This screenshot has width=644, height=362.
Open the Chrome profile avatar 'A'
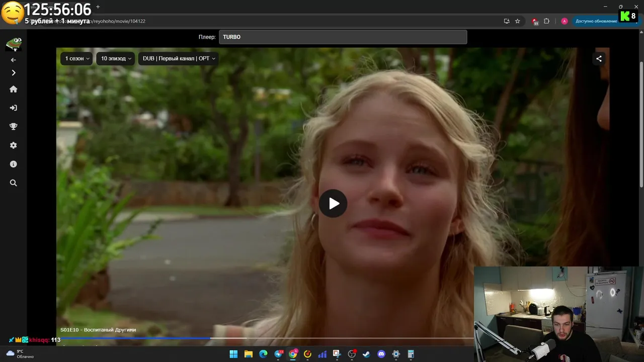[565, 21]
